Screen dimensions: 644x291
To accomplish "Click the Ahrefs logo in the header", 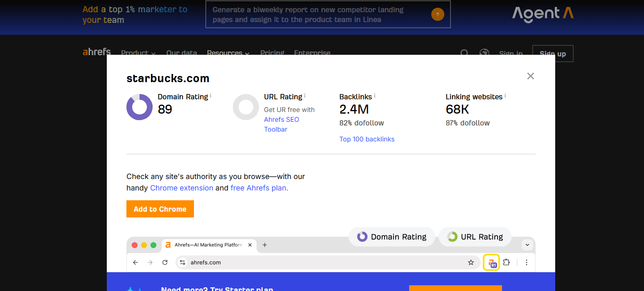I will click(97, 52).
